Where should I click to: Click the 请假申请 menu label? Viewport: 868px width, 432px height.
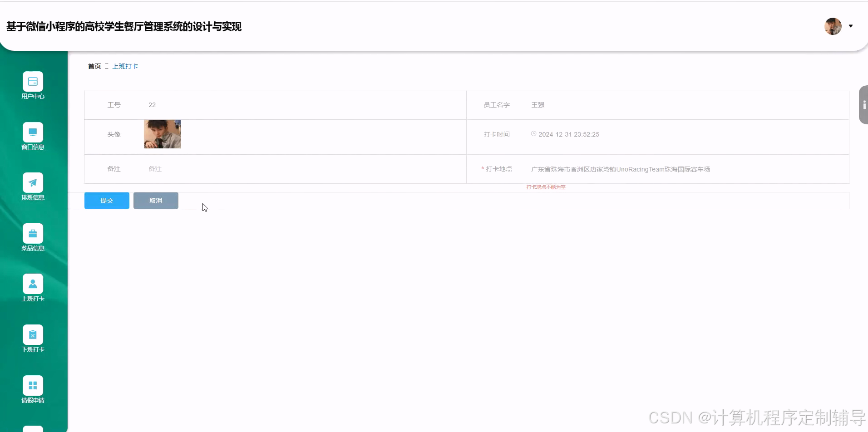[x=33, y=400]
